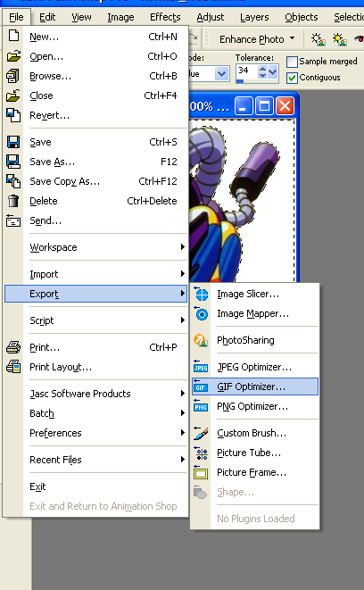Screen dimensions: 364x590
Task: Click the Save As floppy icon
Action: coord(13,162)
